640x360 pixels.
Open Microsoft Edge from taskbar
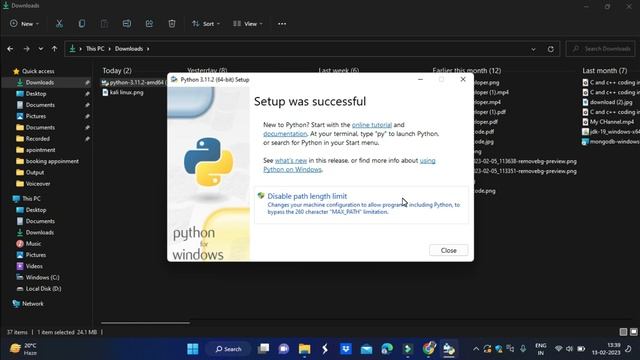[x=387, y=349]
